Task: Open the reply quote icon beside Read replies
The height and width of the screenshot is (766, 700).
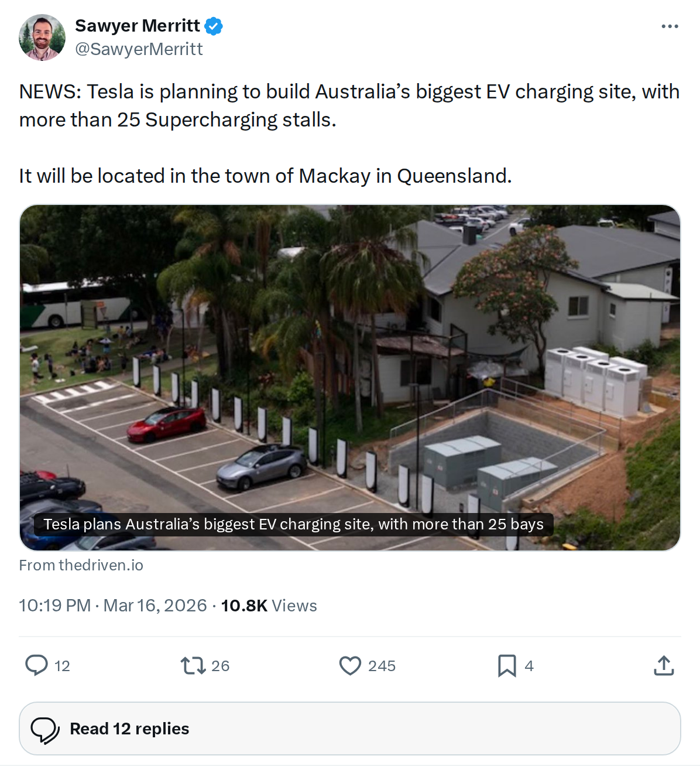Action: click(47, 728)
